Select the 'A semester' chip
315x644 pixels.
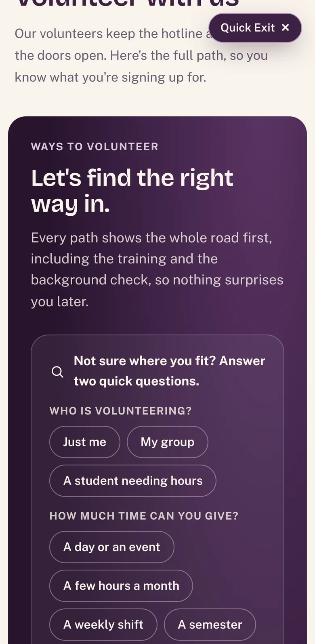coord(210,625)
